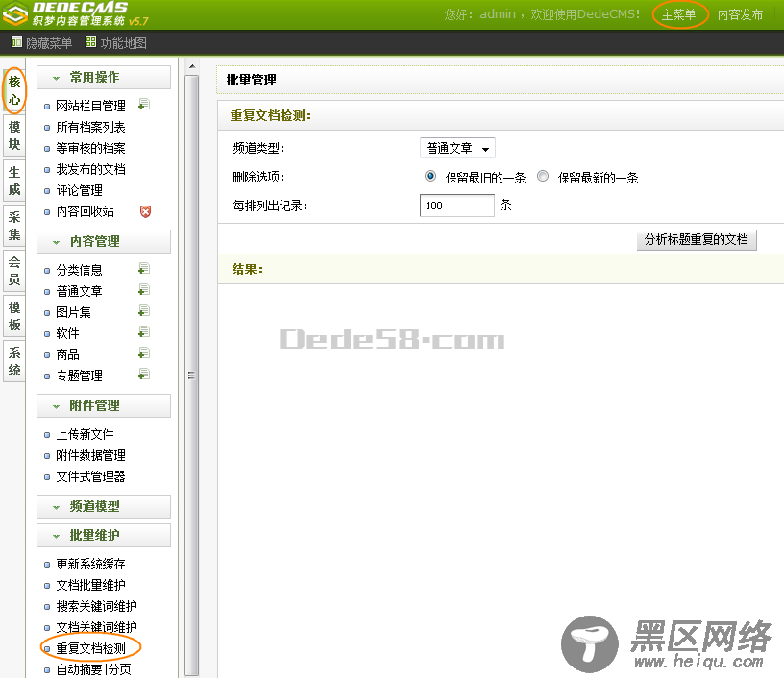This screenshot has width=784, height=678.
Task: Click add icon next to 分类信息
Action: 144,269
